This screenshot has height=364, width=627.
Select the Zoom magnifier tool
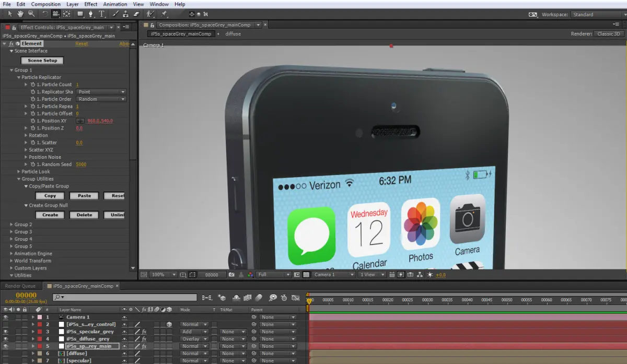click(x=31, y=14)
